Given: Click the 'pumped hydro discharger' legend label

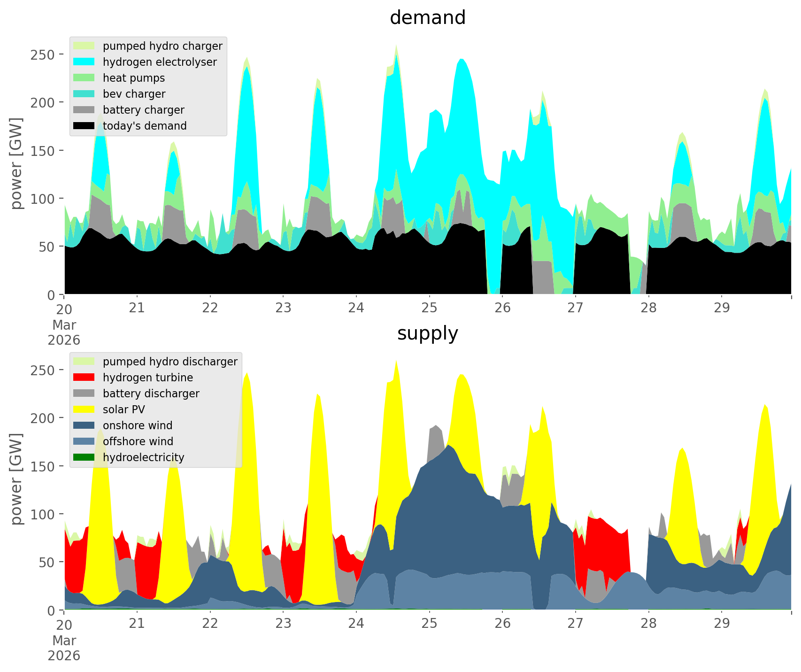Looking at the screenshot, I should point(170,362).
